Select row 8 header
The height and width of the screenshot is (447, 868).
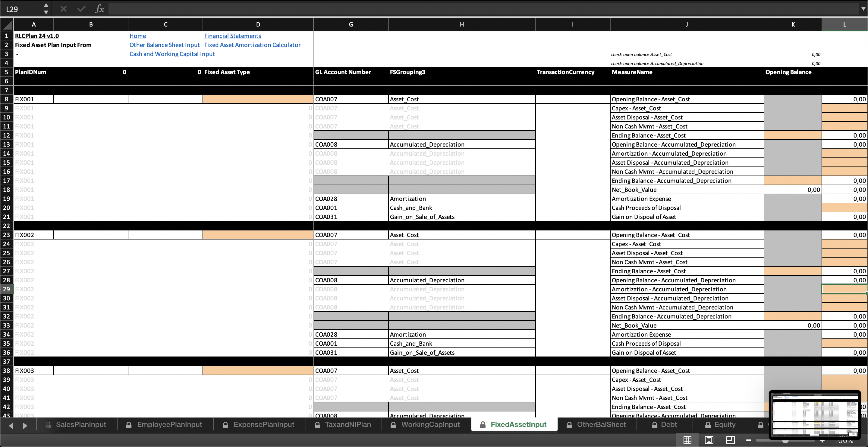[6, 99]
